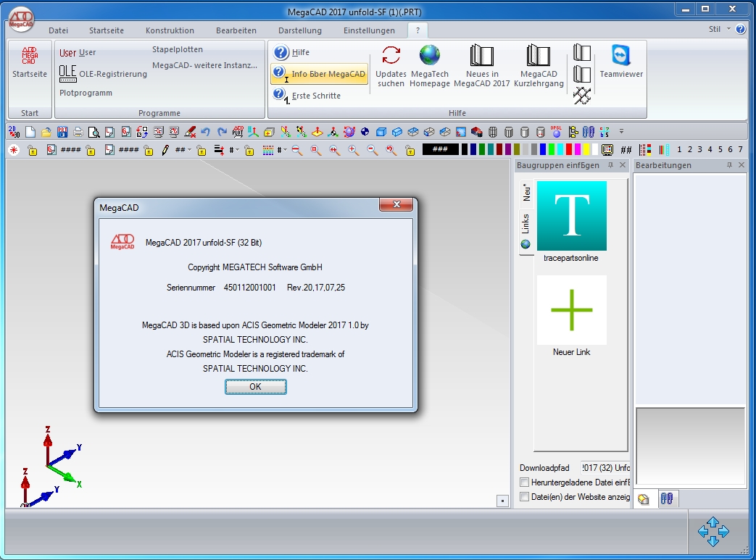Click the blue binoculars icon in toolbar
756x560 pixels.
point(589,132)
